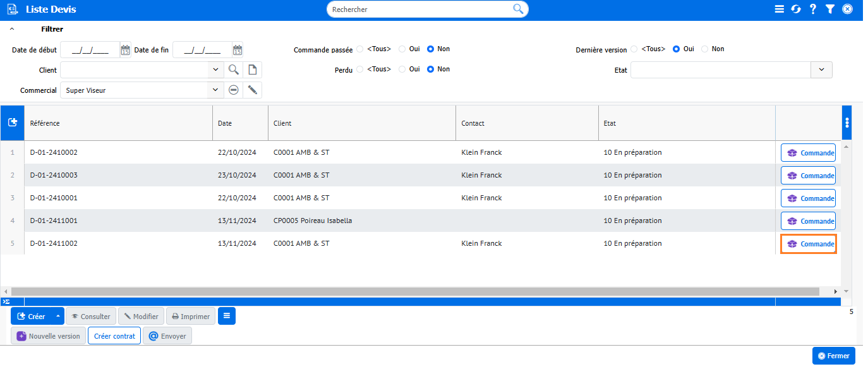
Task: Click the hamburger menu icon in title bar
Action: 779,9
